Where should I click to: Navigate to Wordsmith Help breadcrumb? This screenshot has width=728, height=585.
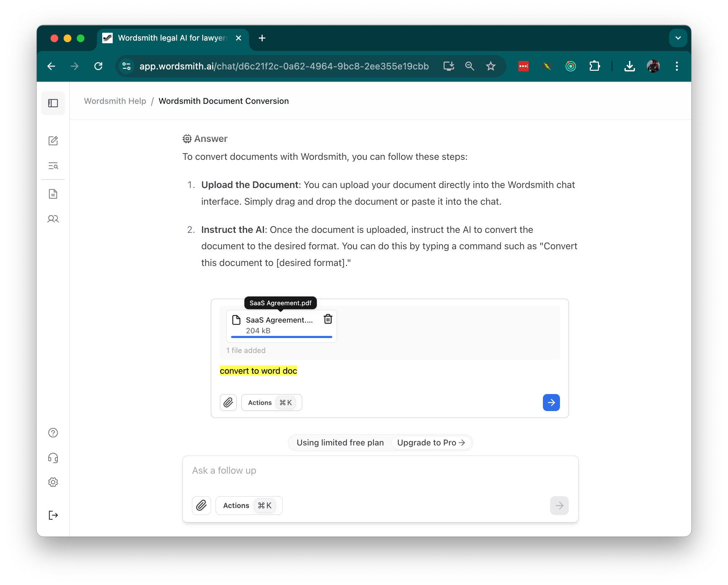[x=115, y=101]
